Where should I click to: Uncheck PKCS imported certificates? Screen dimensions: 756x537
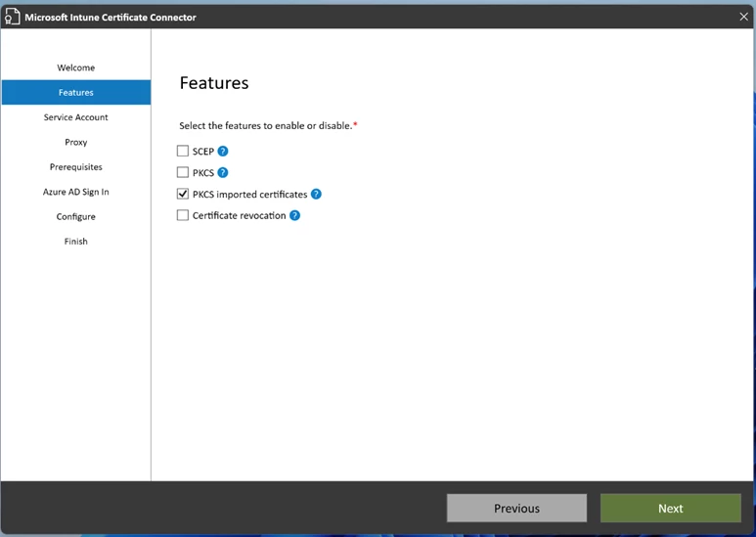pyautogui.click(x=183, y=195)
